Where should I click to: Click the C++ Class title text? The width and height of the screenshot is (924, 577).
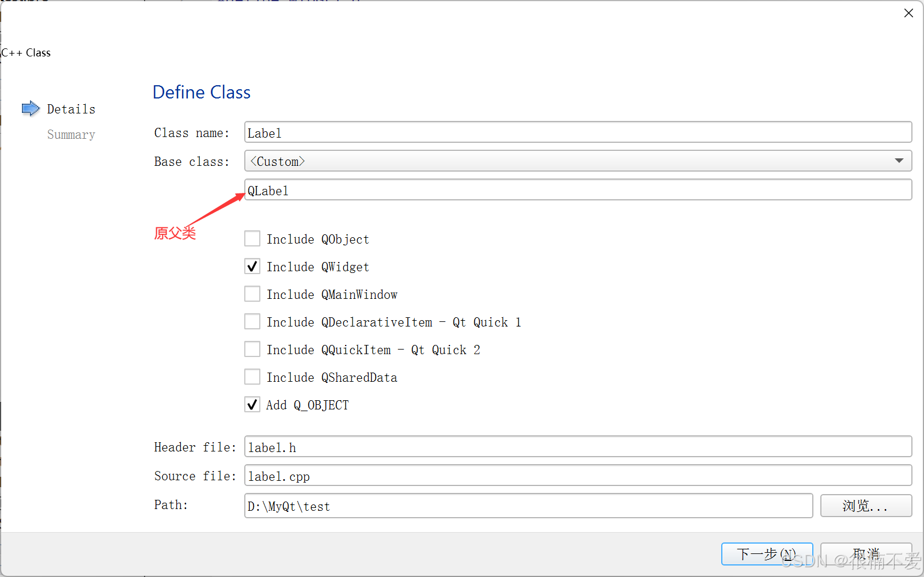(x=26, y=53)
